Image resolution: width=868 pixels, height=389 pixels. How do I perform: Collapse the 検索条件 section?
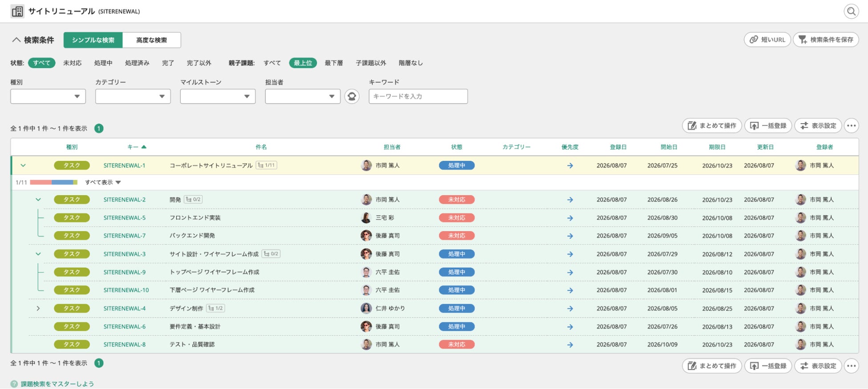(x=32, y=40)
